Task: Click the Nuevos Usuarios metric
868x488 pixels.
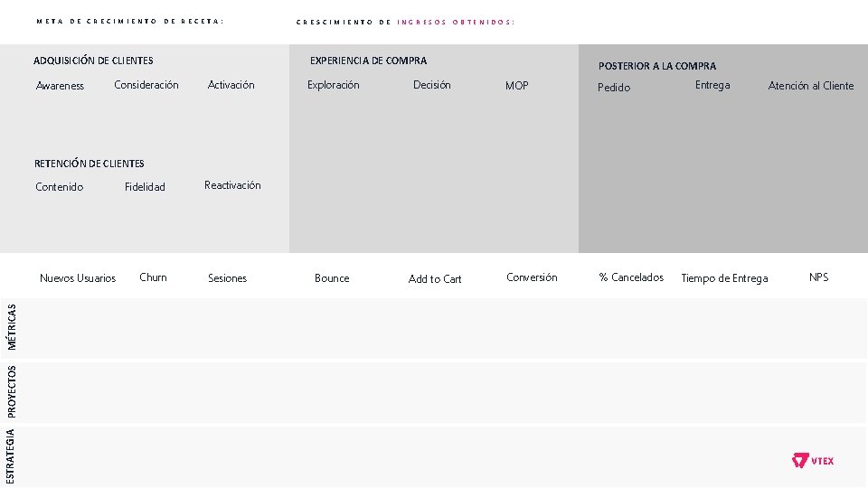Action: click(78, 278)
